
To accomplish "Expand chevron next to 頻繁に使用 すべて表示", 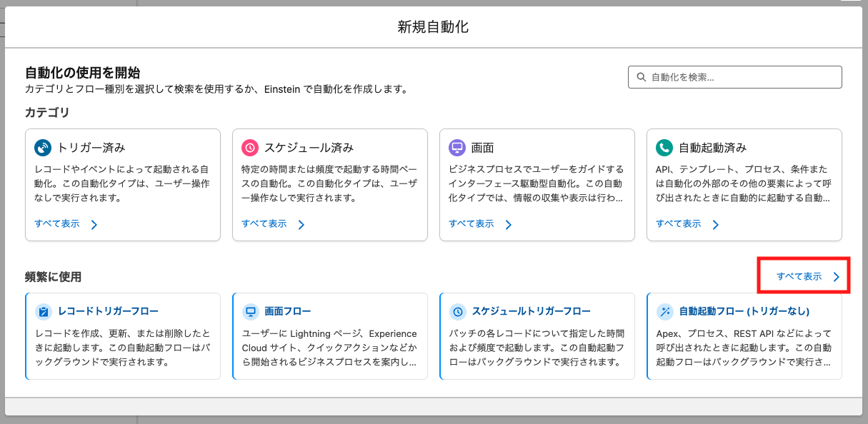I will (x=837, y=277).
